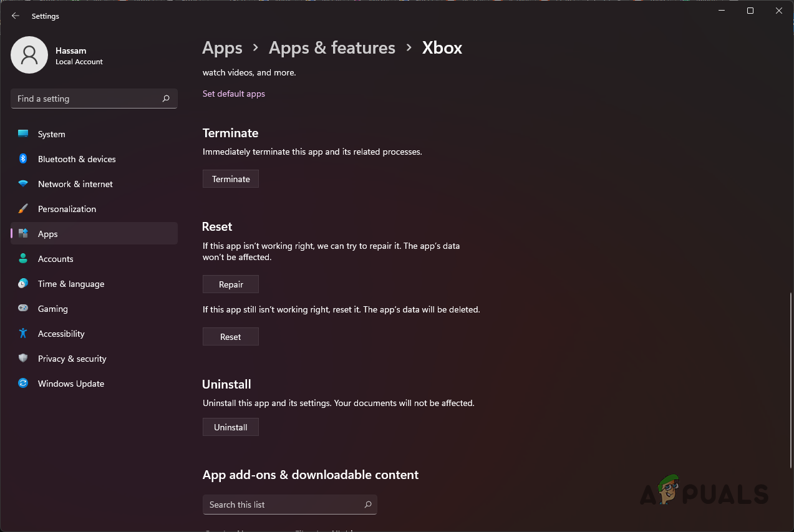Select the Network & internet wifi icon
The image size is (794, 532).
[x=23, y=184]
